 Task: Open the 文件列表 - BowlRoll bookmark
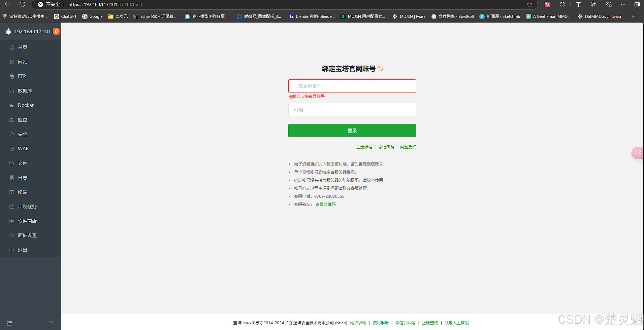453,16
